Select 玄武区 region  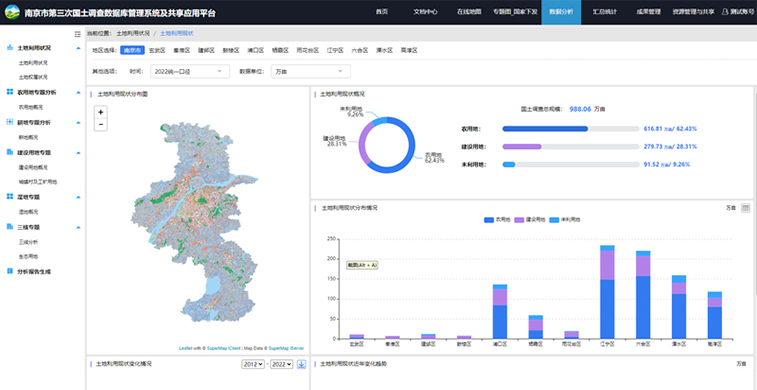coord(157,50)
